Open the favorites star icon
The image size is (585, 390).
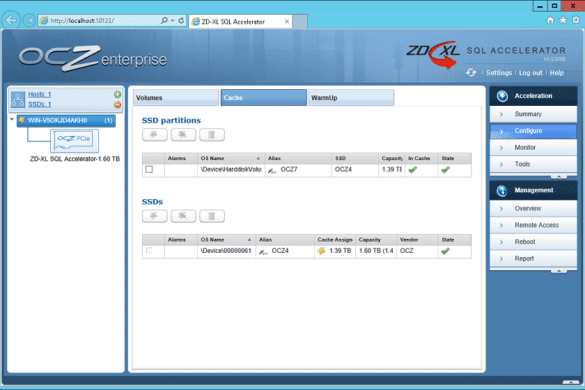click(x=563, y=20)
